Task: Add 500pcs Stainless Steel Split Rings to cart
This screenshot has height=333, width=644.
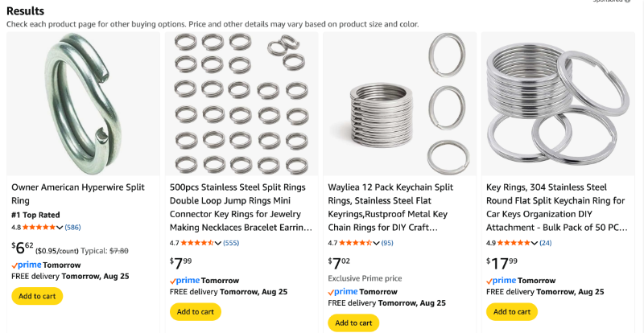Action: point(196,312)
